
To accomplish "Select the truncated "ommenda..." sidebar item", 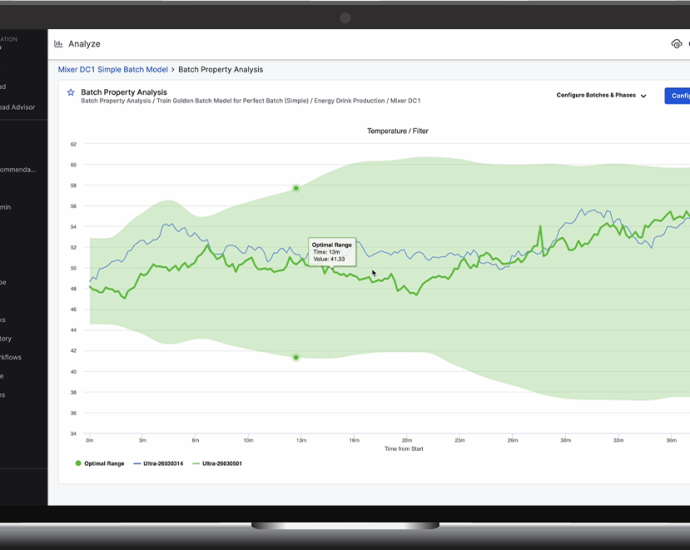I will point(18,170).
